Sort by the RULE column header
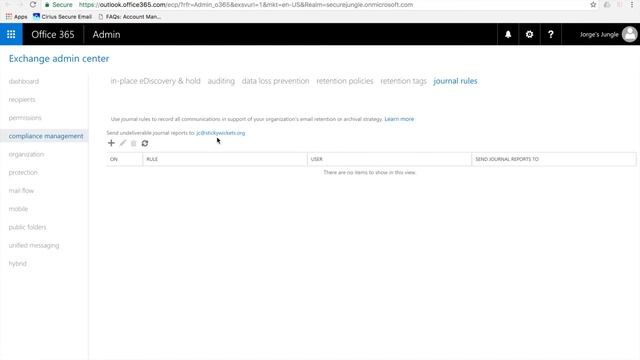The height and width of the screenshot is (360, 640). [x=225, y=159]
